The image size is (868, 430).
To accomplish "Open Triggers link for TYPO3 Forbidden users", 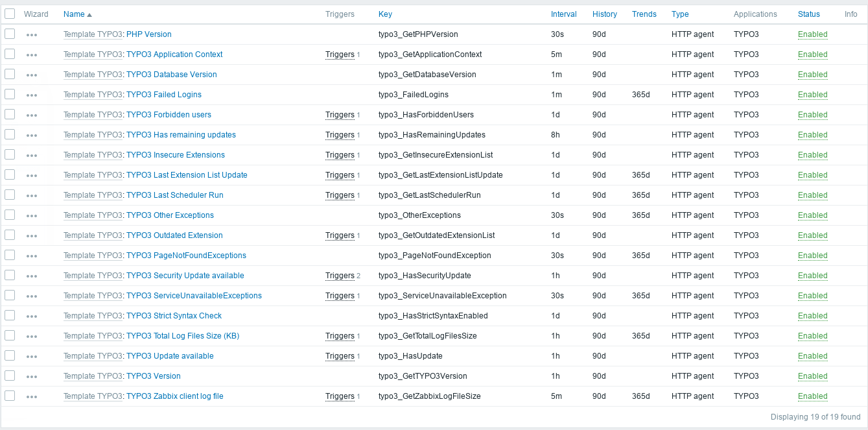I will (x=340, y=115).
